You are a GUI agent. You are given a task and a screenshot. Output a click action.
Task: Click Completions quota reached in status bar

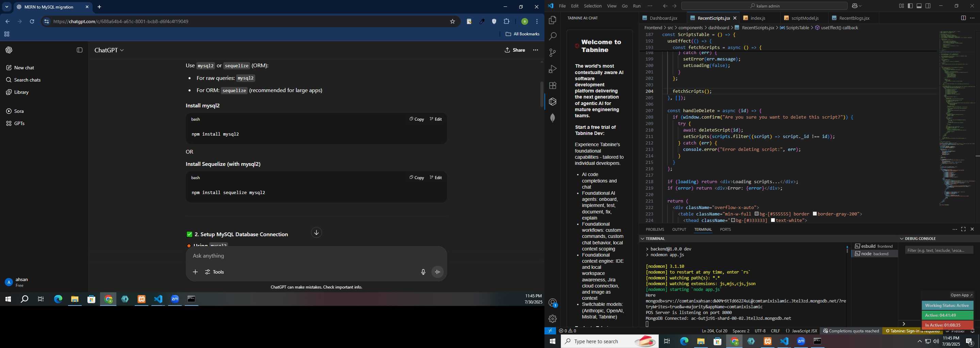(x=851, y=331)
